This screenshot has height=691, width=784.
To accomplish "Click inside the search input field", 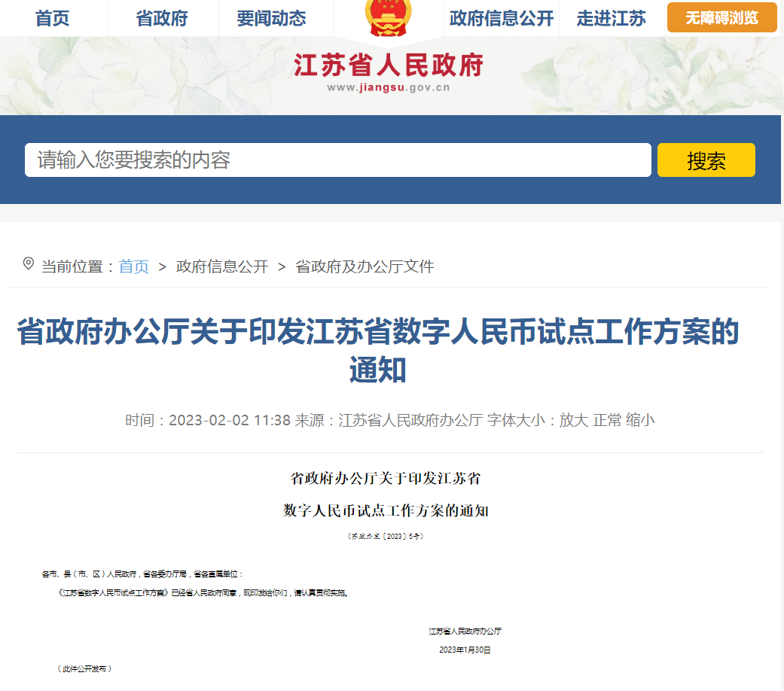I will [337, 160].
